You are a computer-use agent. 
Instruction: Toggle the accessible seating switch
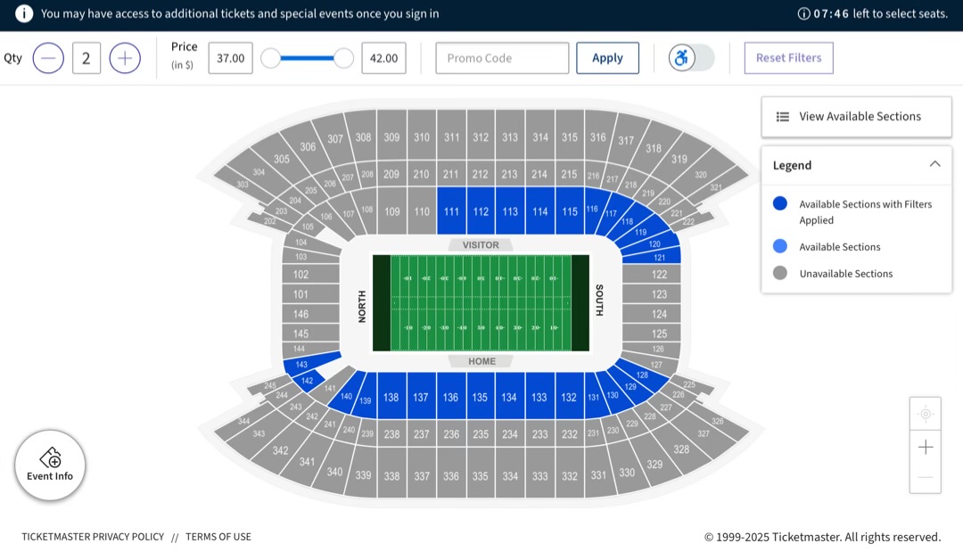[691, 58]
